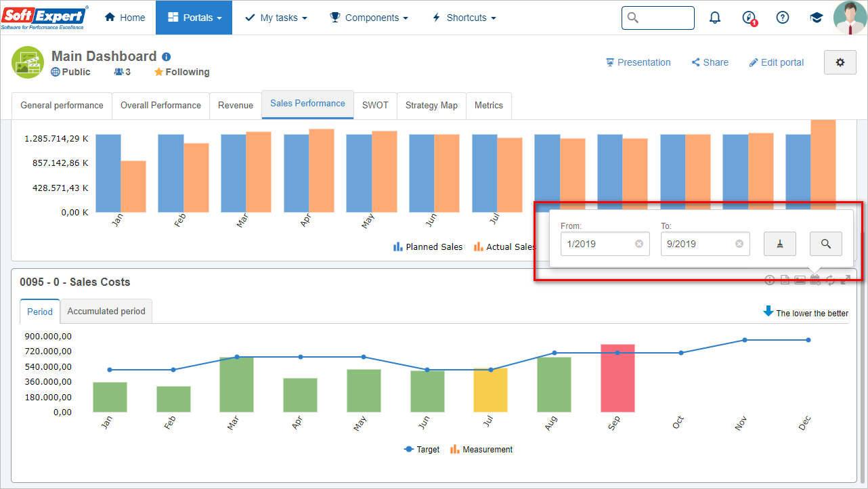Click the Main Dashboard title

[104, 56]
